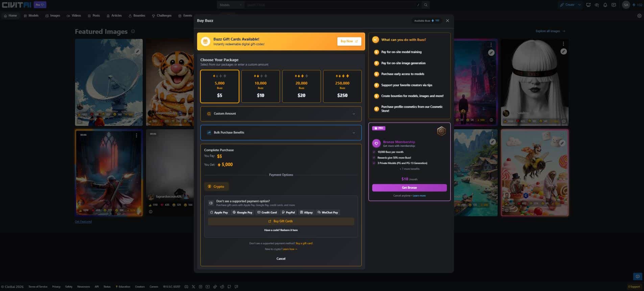Expand the Custom Amount section
Image resolution: width=644 pixels, height=291 pixels.
(281, 114)
